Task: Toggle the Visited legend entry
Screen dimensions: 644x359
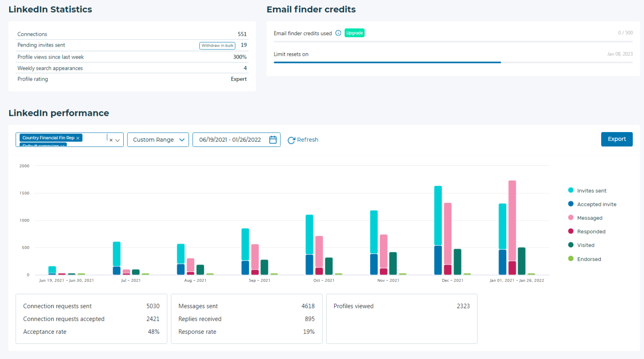Action: 586,245
